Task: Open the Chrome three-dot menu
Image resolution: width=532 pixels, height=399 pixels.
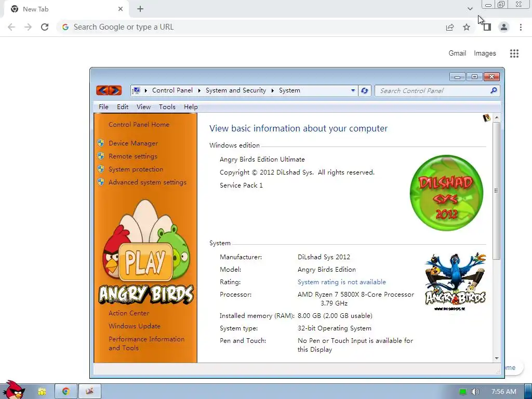Action: pos(521,27)
